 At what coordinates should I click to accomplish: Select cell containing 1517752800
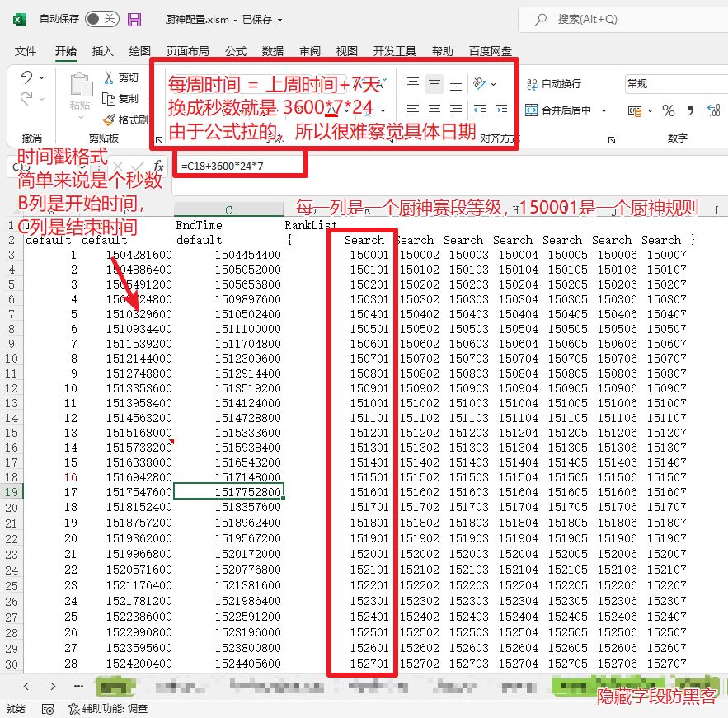(x=229, y=492)
